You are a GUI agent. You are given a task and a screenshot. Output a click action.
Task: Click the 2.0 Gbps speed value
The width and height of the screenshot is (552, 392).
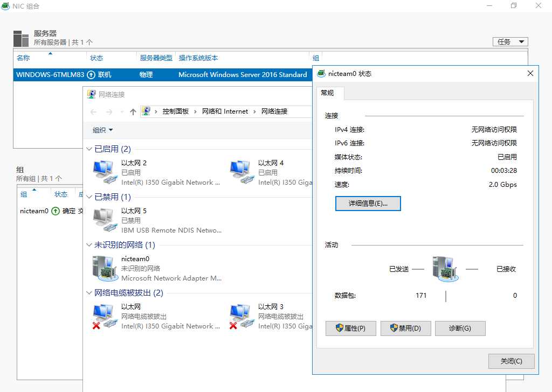[x=503, y=185]
